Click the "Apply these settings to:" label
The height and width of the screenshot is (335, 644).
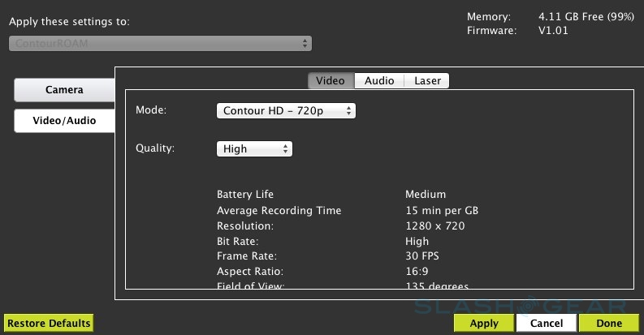pos(69,21)
